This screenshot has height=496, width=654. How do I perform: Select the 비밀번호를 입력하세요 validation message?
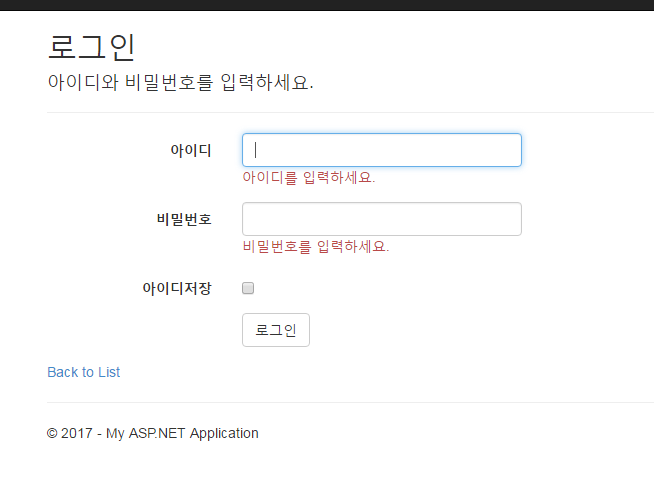[x=316, y=247]
